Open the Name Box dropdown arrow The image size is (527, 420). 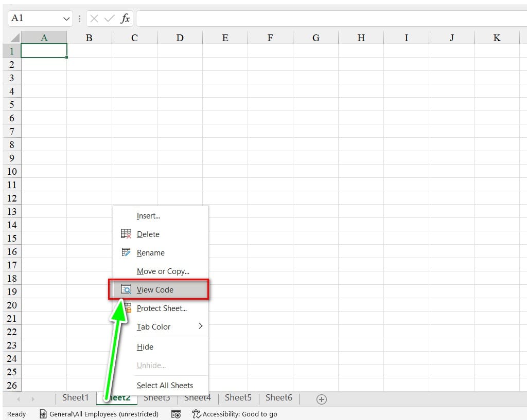pyautogui.click(x=66, y=19)
